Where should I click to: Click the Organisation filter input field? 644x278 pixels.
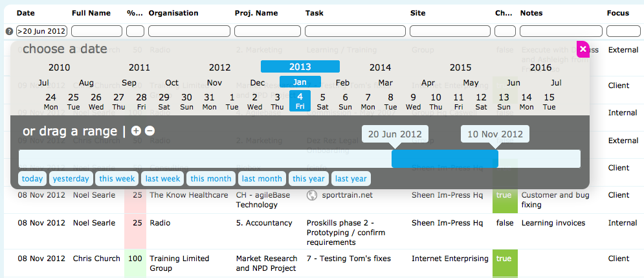(188, 31)
